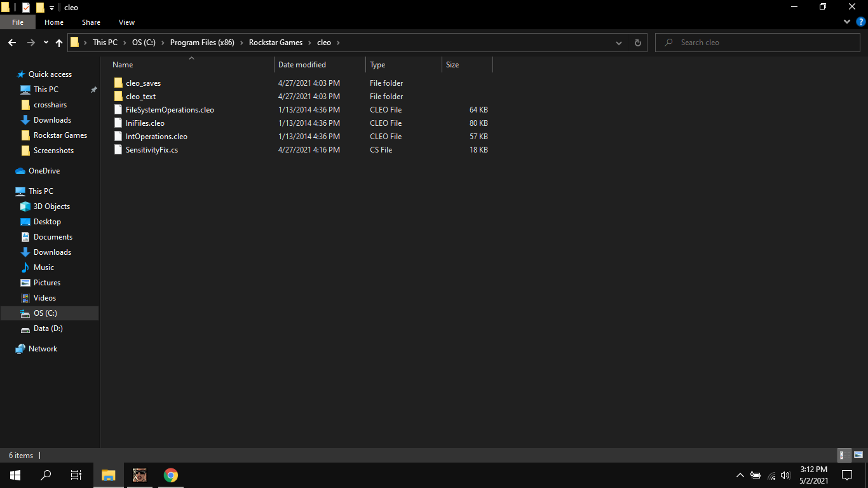Open Rockstar Games in Quick access
Image resolution: width=868 pixels, height=488 pixels.
(60, 135)
